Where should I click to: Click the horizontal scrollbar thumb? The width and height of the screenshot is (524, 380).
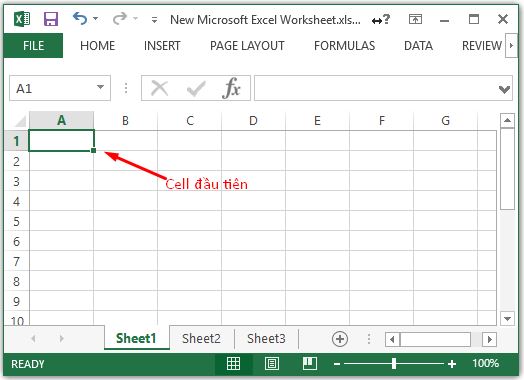click(435, 340)
